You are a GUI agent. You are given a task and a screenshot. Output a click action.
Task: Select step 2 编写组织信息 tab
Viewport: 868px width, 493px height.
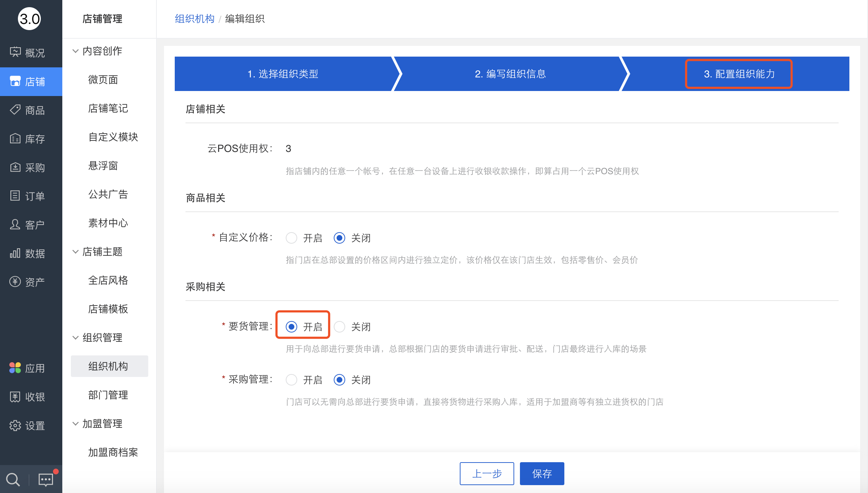[509, 74]
